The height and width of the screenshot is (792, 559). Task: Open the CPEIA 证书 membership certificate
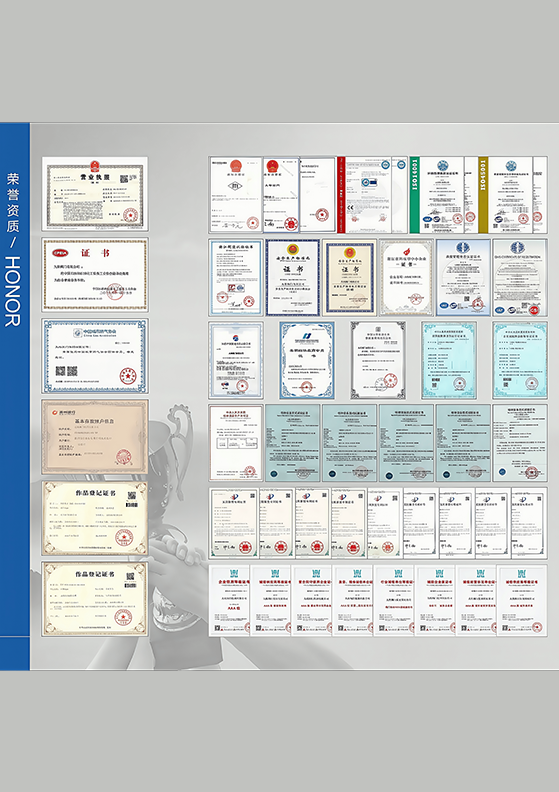pos(95,274)
